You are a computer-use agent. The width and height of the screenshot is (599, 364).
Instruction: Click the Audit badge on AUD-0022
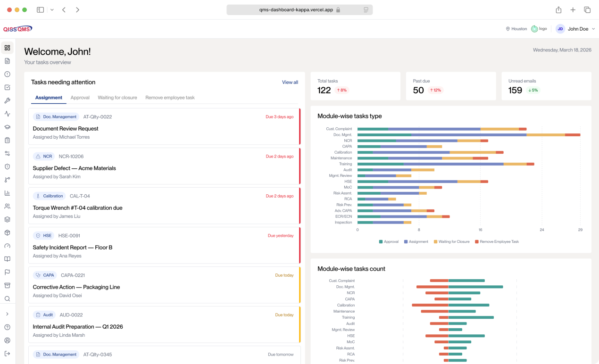point(44,314)
